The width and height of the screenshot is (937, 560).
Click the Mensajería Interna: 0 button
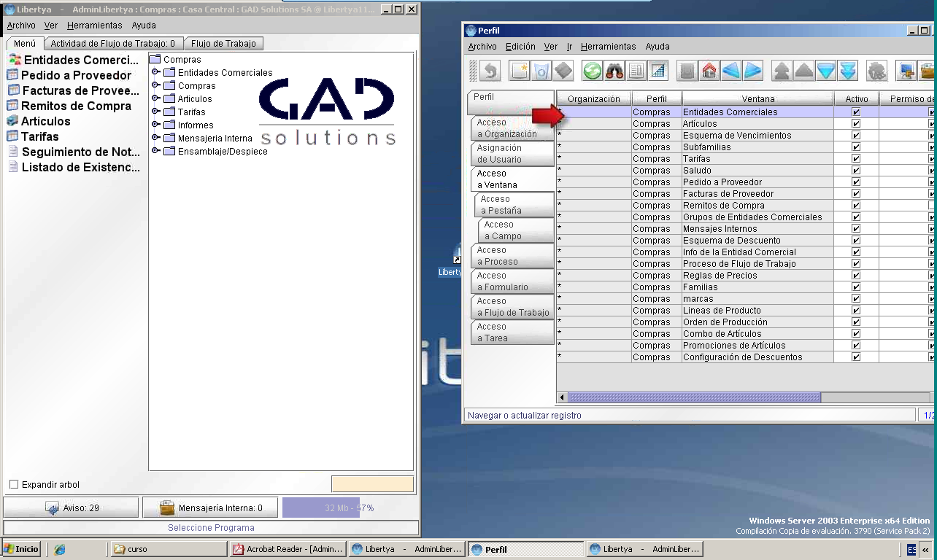point(210,507)
